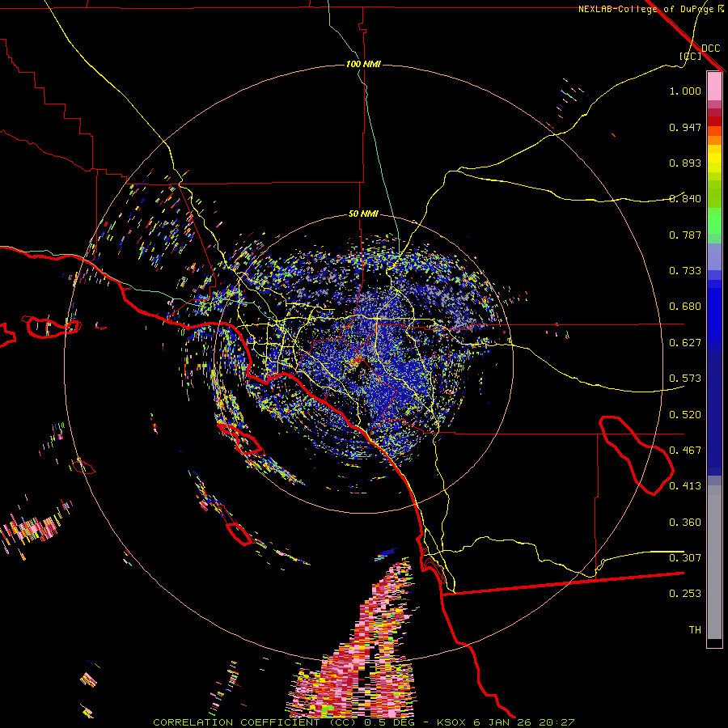Click the TH threshold label
This screenshot has width=728, height=728.
click(x=695, y=630)
